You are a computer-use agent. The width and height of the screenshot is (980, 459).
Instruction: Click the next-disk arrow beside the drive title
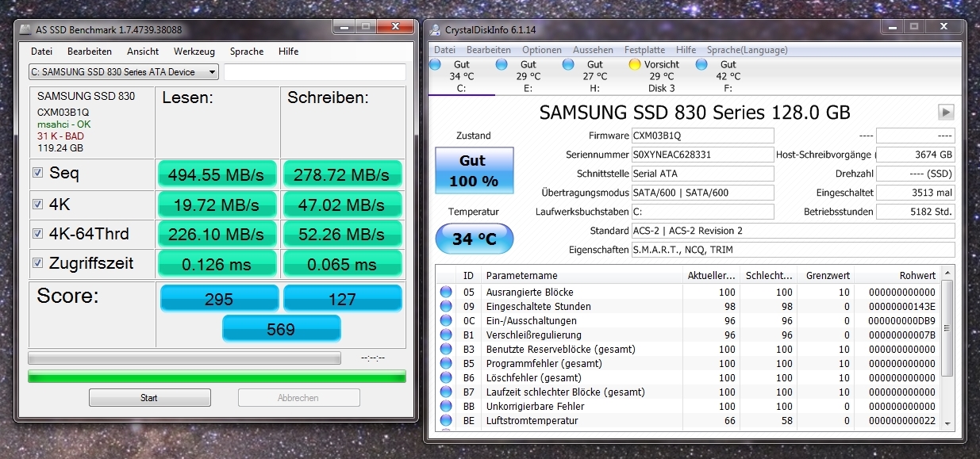point(946,112)
